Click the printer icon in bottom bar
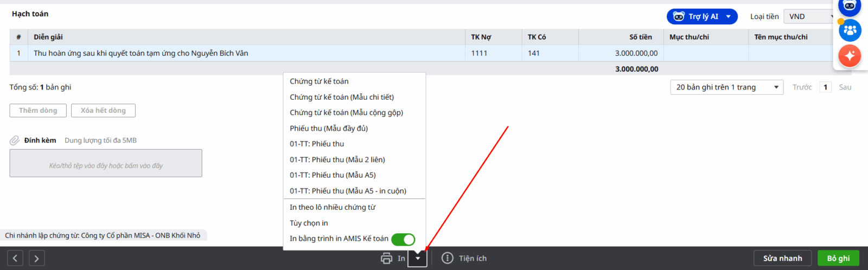Image resolution: width=868 pixels, height=270 pixels. pos(386,259)
